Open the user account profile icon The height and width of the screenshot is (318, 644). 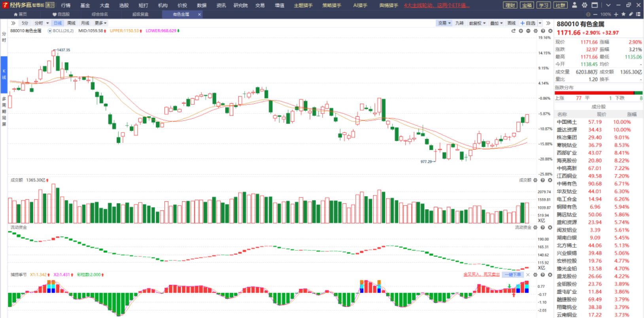point(574,5)
